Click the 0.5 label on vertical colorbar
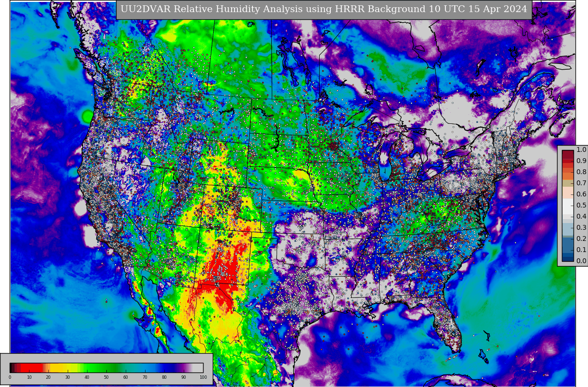Screen dimensions: 588x387 [x=581, y=205]
